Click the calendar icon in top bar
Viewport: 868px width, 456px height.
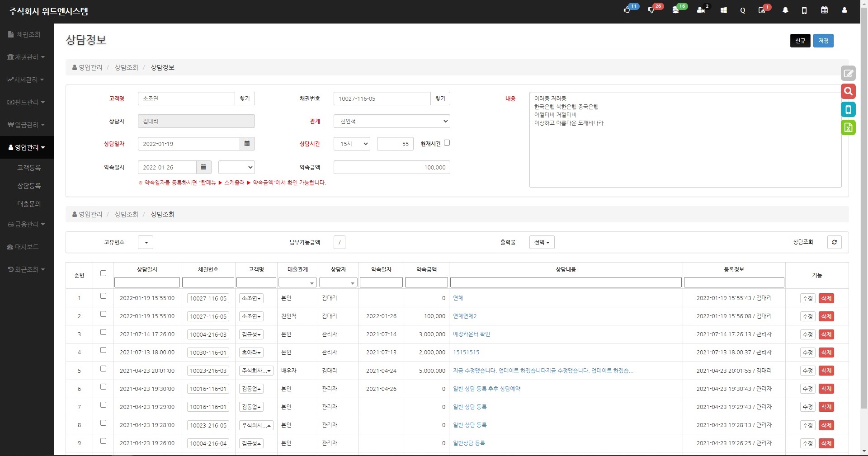pos(824,10)
